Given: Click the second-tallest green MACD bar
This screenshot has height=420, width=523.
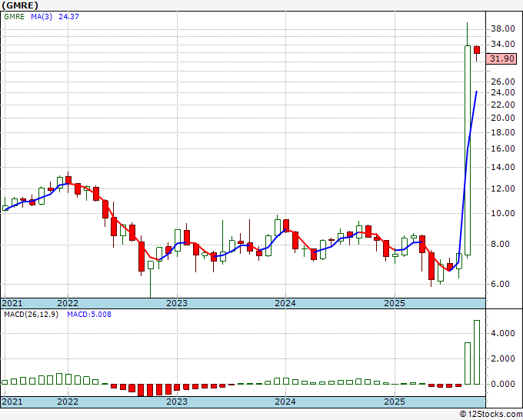Looking at the screenshot, I should tap(468, 364).
